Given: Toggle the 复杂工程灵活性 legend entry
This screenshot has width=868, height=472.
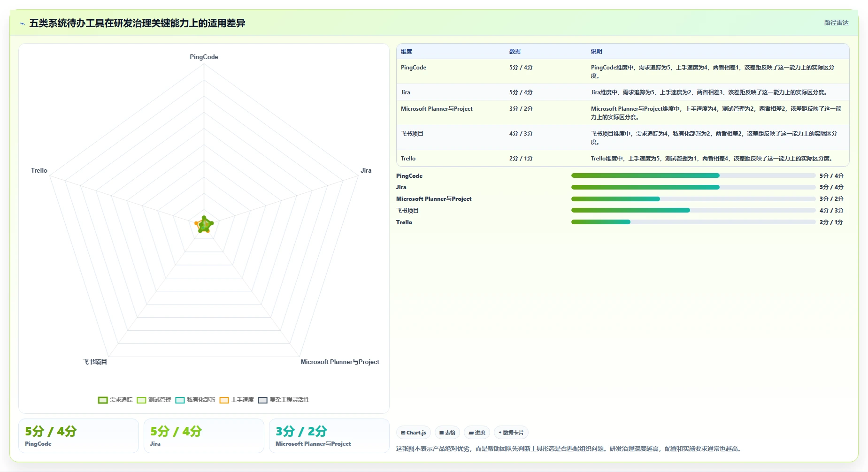Looking at the screenshot, I should 284,400.
